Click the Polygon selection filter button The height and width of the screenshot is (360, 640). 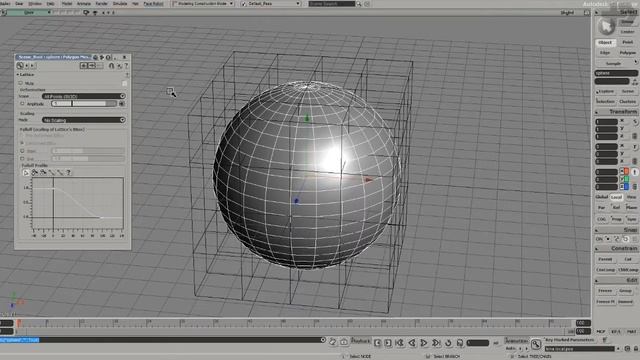tap(627, 53)
